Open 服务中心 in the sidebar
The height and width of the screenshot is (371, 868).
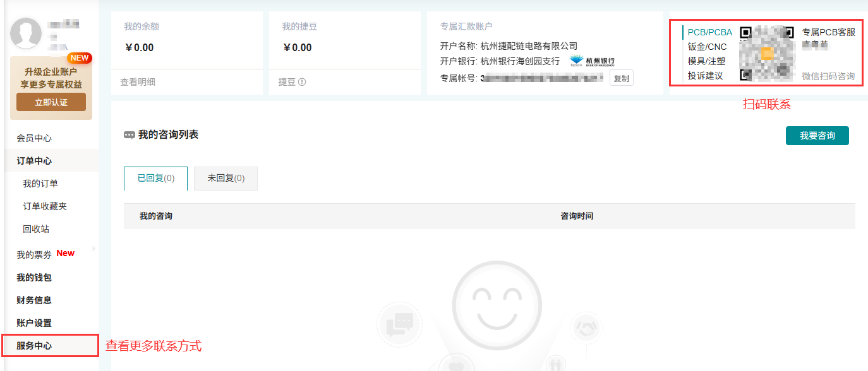click(x=34, y=346)
